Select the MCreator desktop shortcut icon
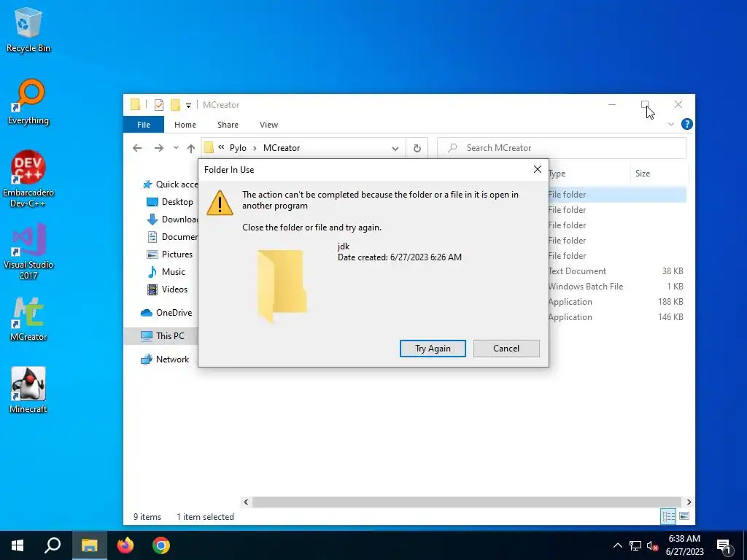Image resolution: width=747 pixels, height=560 pixels. tap(28, 319)
